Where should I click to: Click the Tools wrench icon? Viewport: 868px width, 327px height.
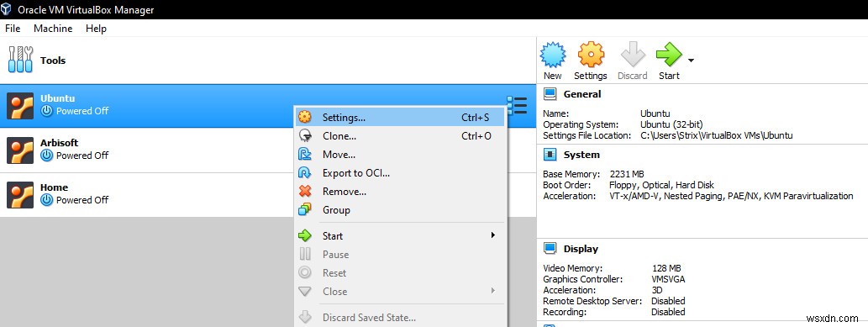[x=20, y=60]
